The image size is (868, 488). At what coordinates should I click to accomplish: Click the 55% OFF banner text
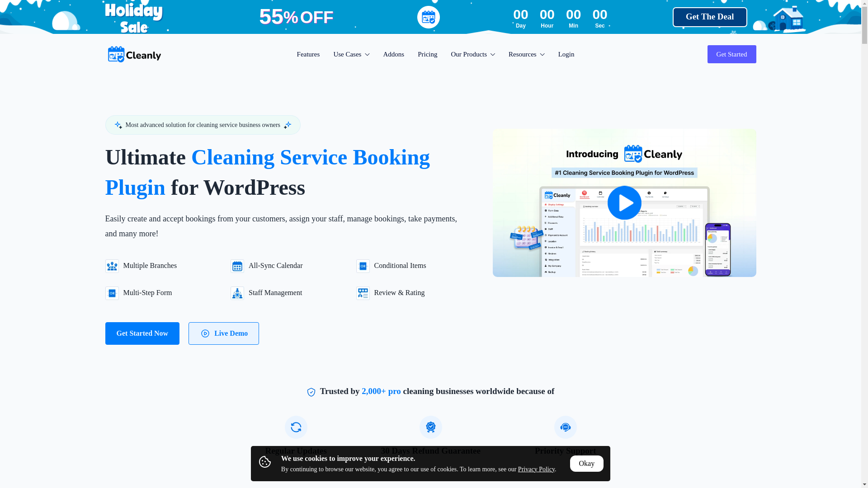[x=296, y=17]
